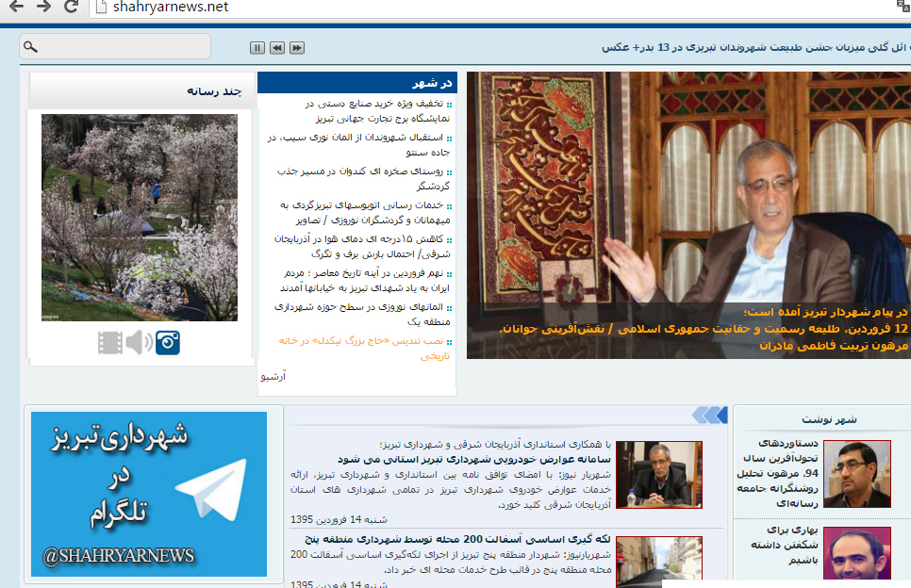Click the magnifier icon in the search box

(x=30, y=47)
